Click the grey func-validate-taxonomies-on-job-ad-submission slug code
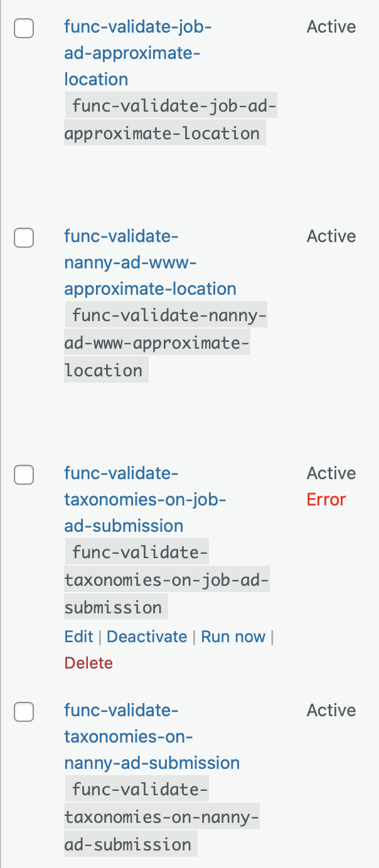Viewport: 379px width, 868px height. pyautogui.click(x=165, y=580)
